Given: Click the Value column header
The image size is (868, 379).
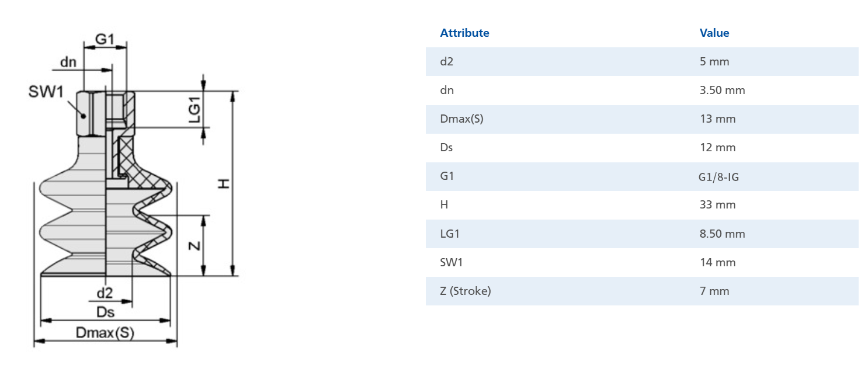Looking at the screenshot, I should tap(714, 33).
